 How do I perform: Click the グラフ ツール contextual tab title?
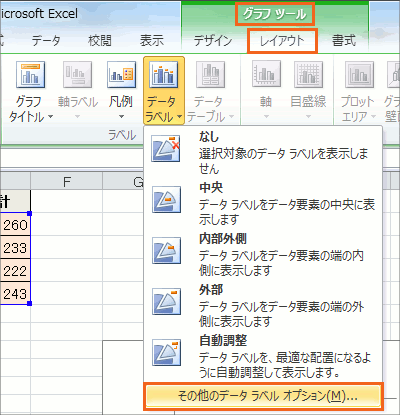coord(275,14)
